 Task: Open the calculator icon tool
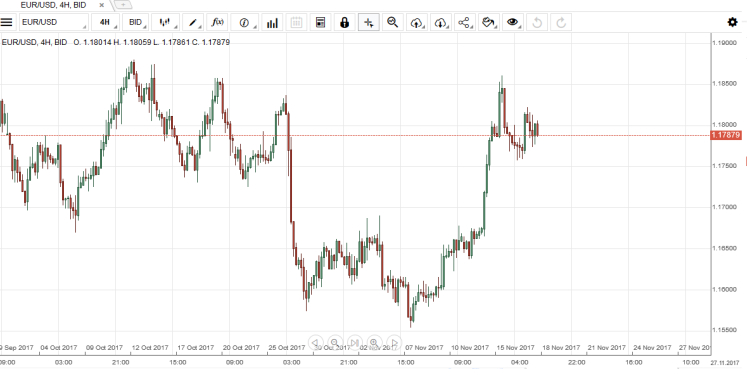pos(320,22)
